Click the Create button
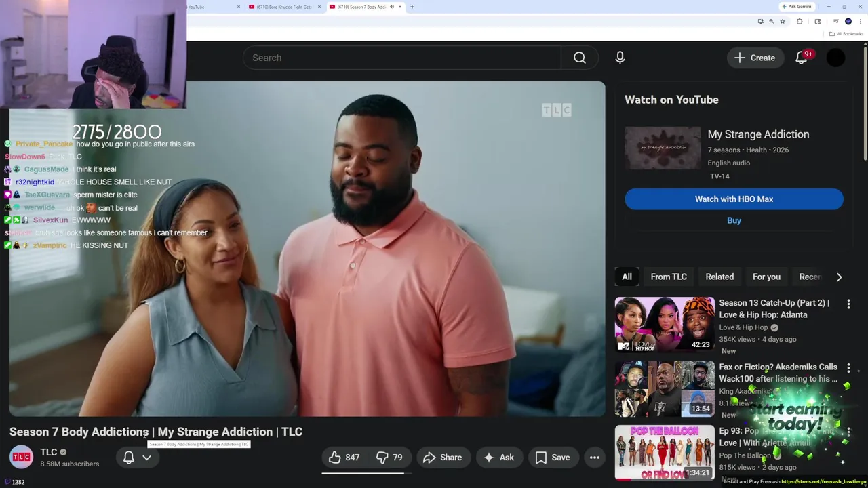 tap(754, 58)
